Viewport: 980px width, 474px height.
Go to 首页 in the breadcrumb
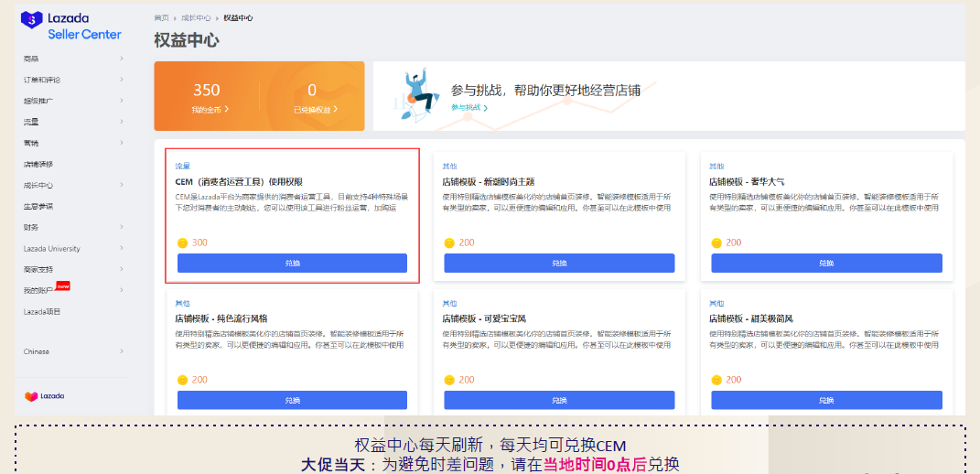tap(162, 17)
